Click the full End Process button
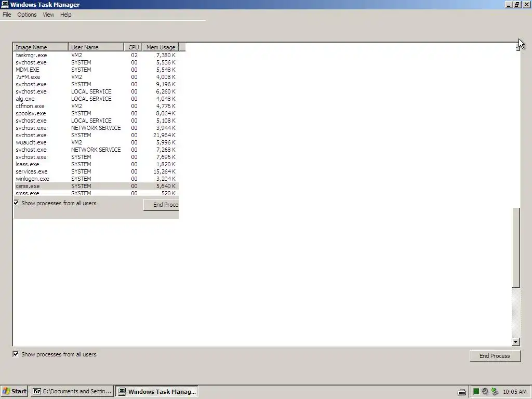This screenshot has width=532, height=399. [x=495, y=356]
